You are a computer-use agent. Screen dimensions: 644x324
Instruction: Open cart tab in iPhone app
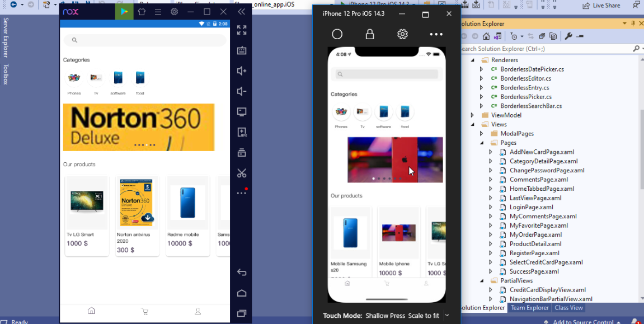point(387,283)
